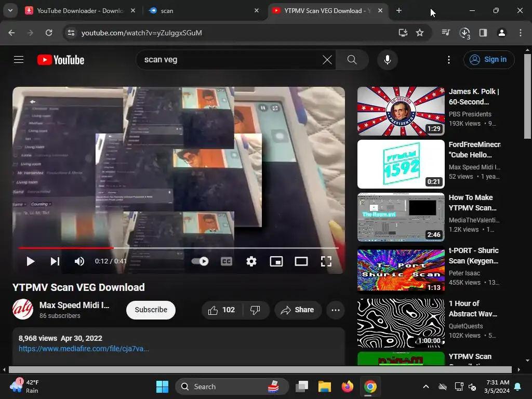
Task: Close the scan tab
Action: (257, 11)
